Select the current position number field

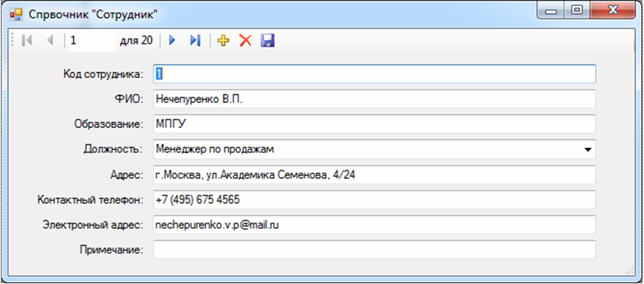pos(93,40)
